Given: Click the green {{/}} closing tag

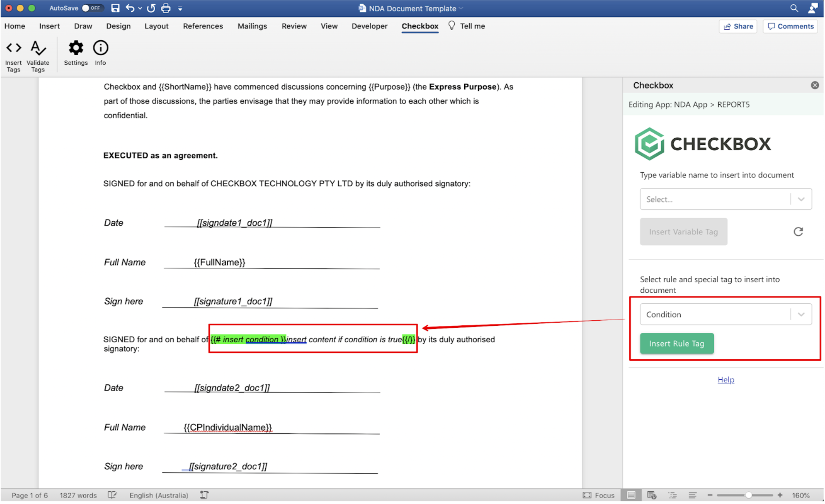Looking at the screenshot, I should coord(408,339).
